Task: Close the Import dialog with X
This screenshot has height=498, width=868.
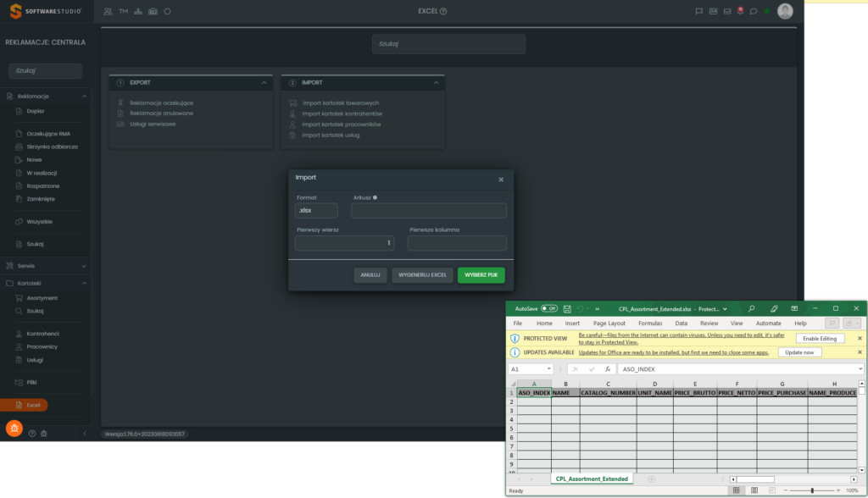Action: tap(501, 179)
